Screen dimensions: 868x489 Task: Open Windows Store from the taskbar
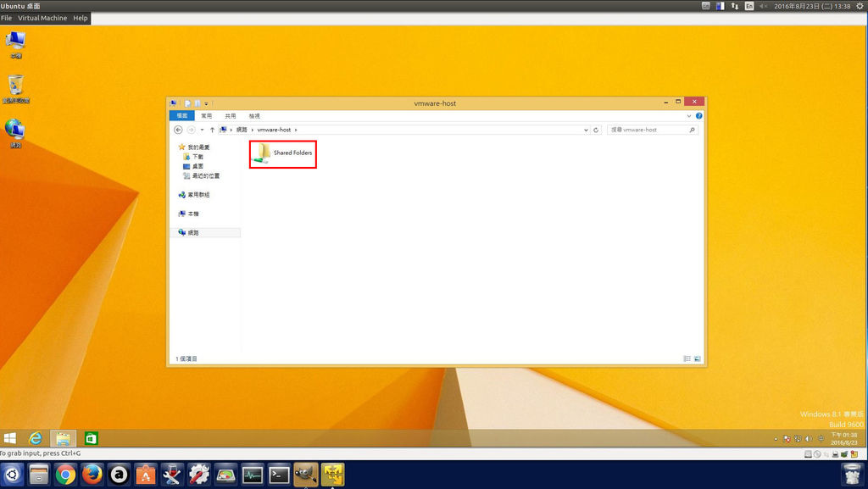point(91,439)
